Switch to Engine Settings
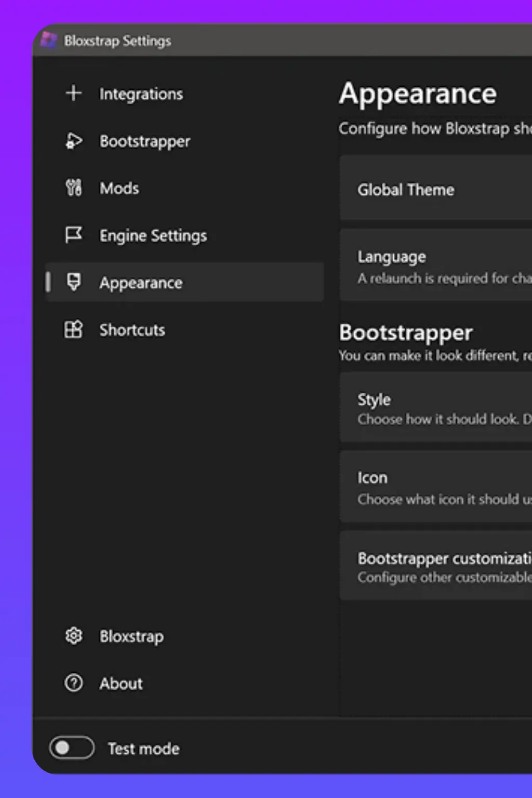 (184, 235)
